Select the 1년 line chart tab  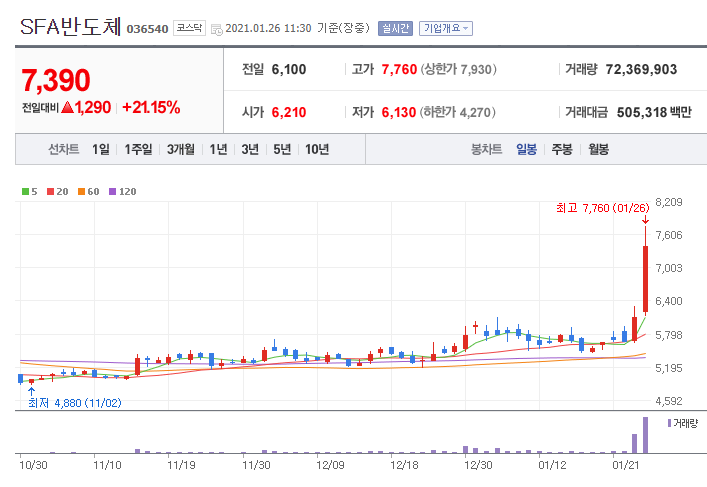(218, 149)
